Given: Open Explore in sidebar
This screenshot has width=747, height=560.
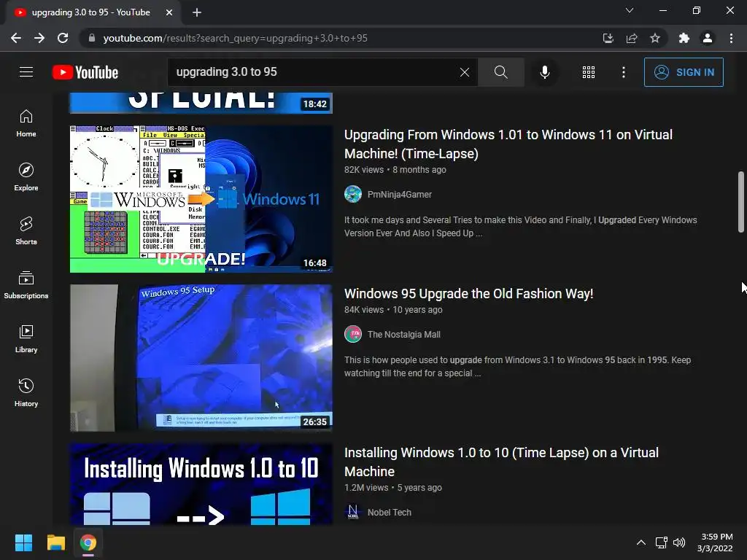Looking at the screenshot, I should [26, 177].
